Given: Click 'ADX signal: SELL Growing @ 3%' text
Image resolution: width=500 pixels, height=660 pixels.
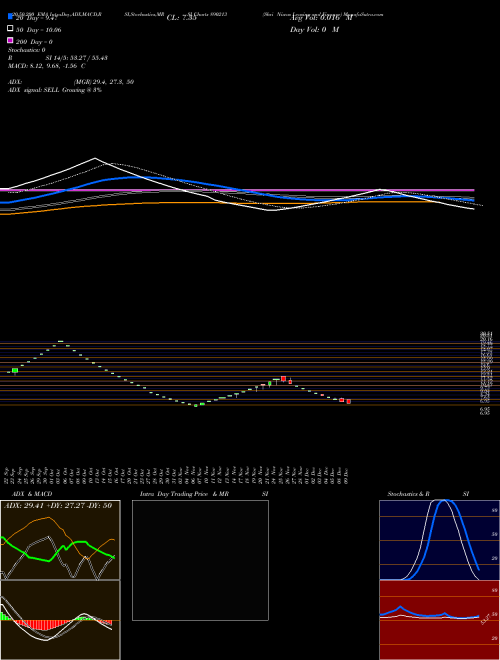Looking at the screenshot, I should pos(55,90).
